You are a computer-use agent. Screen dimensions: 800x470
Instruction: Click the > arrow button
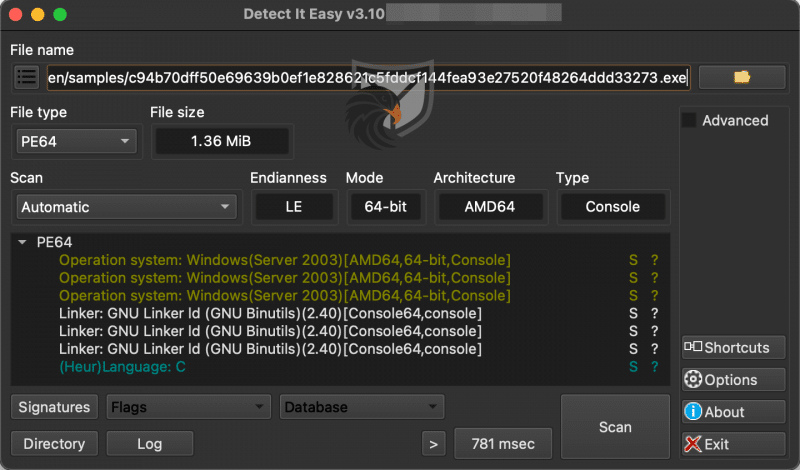click(x=433, y=444)
